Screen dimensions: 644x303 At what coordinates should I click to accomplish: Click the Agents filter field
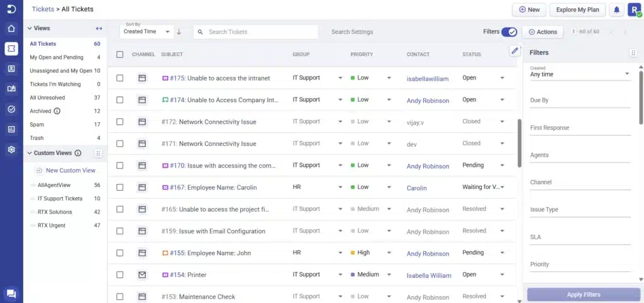(x=580, y=156)
